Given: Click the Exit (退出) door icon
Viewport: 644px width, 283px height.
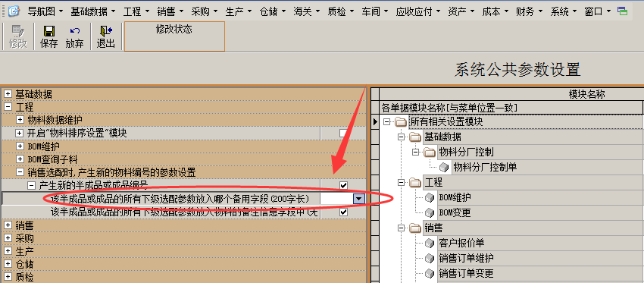Looking at the screenshot, I should point(105,31).
